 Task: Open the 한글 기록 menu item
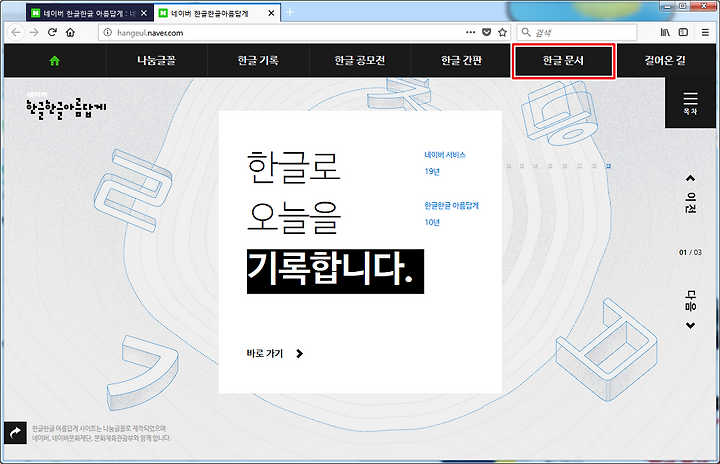(258, 60)
